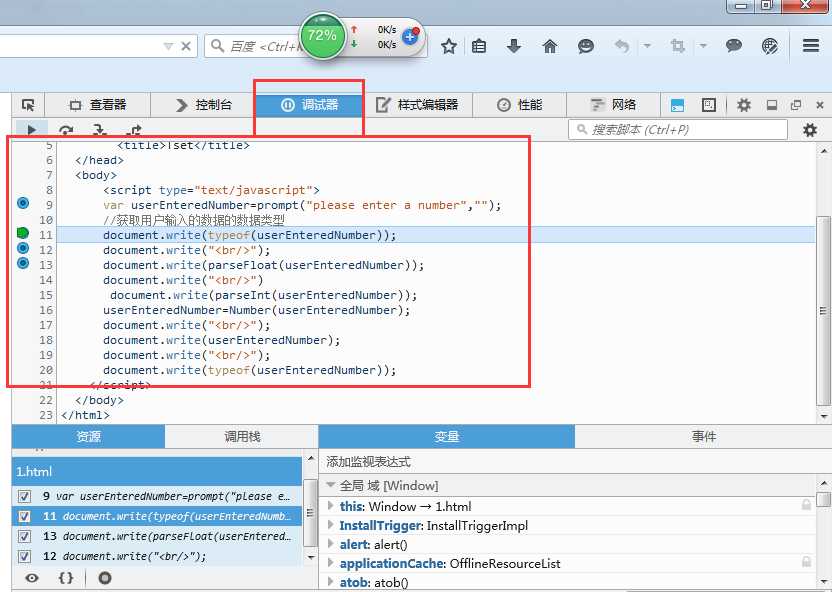The width and height of the screenshot is (832, 592).
Task: Switch to the 调用栈 call stack tab
Action: 241,436
